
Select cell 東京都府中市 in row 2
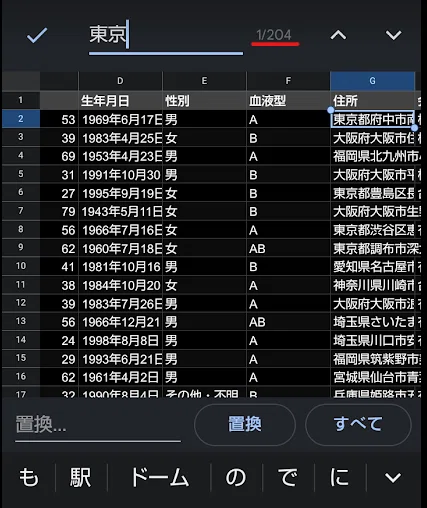tap(373, 119)
